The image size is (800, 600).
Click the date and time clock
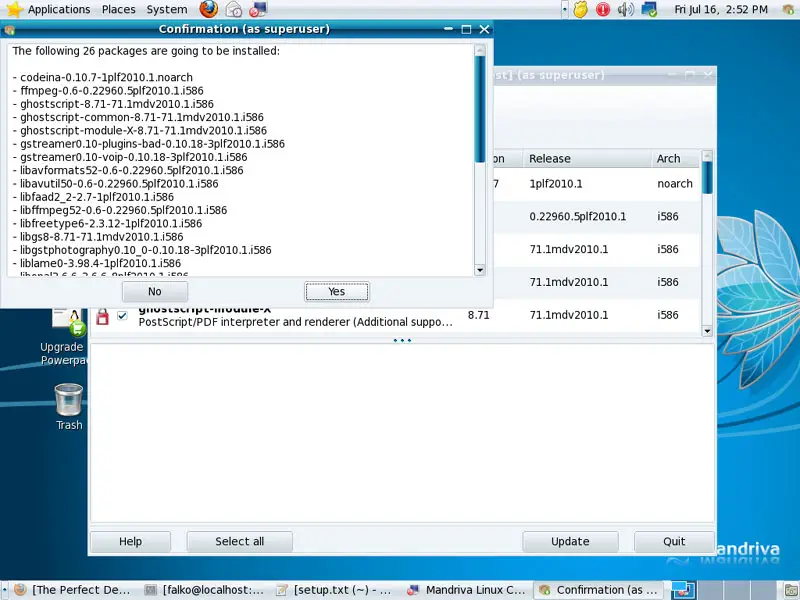721,9
